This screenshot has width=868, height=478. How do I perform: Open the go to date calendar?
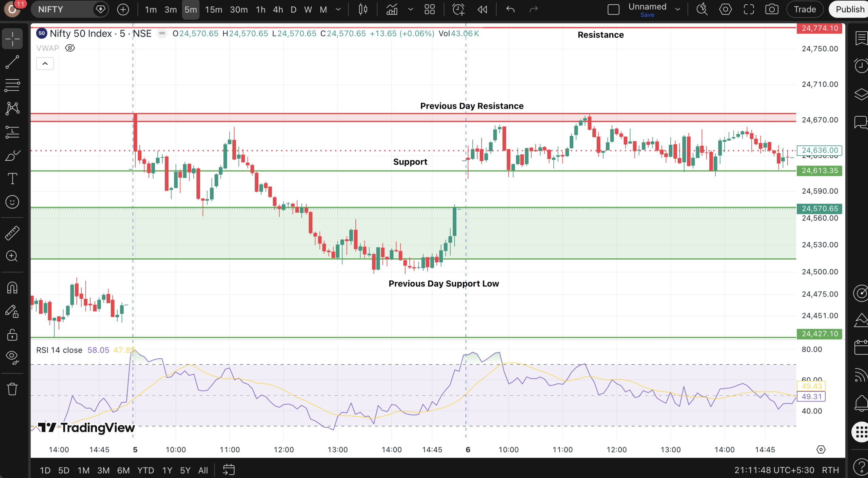pos(229,470)
